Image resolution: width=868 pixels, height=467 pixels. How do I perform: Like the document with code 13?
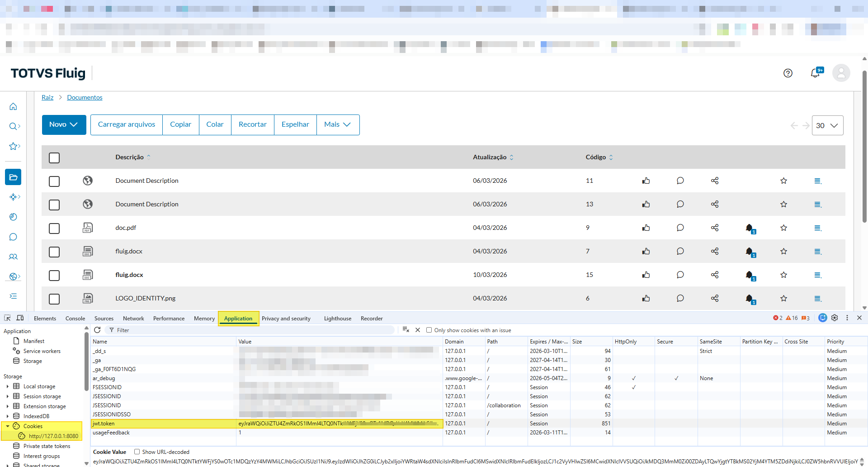tap(646, 204)
